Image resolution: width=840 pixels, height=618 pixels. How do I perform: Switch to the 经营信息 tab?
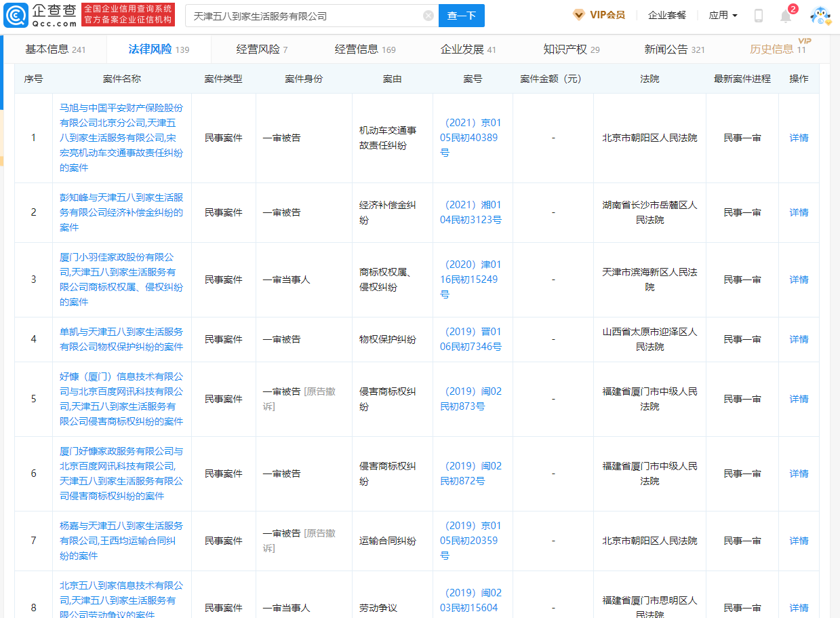(x=365, y=49)
